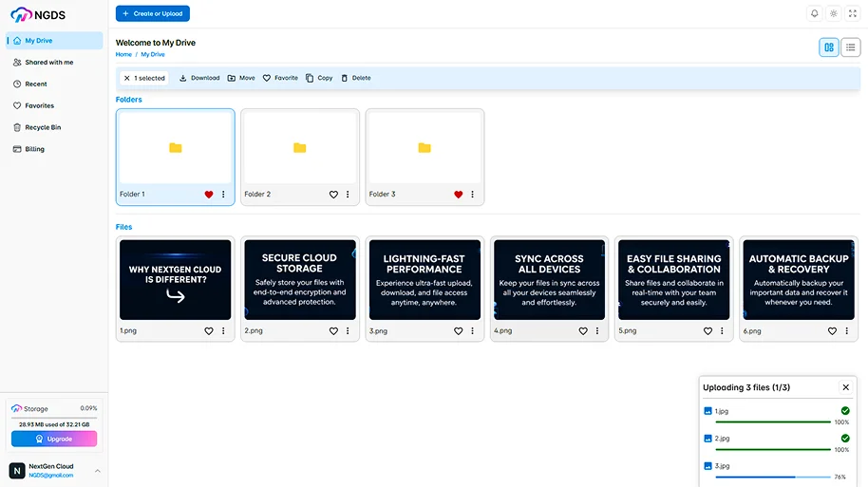
Task: Clear the 1 selected selection
Action: pos(126,78)
